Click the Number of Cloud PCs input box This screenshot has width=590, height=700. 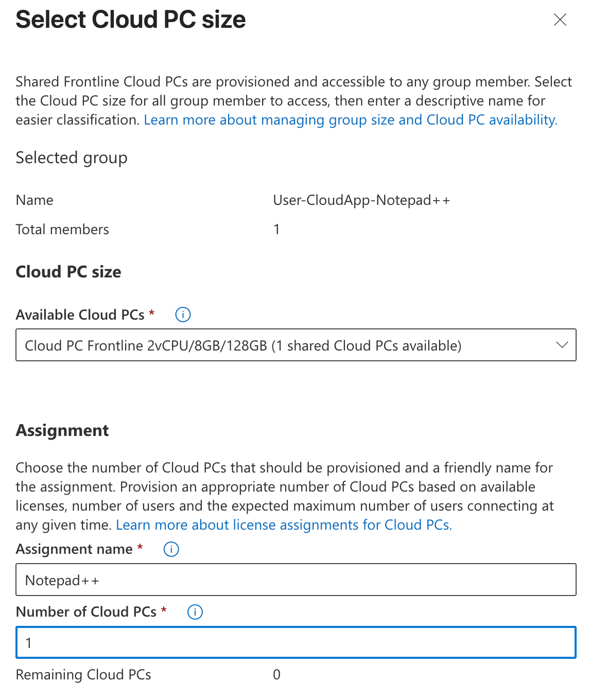[296, 642]
